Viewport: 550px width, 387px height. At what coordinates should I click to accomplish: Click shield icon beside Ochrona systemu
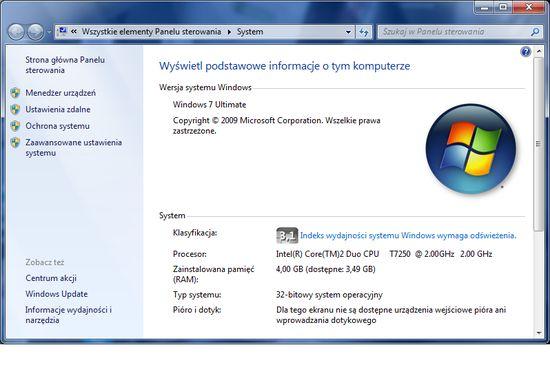pyautogui.click(x=15, y=126)
